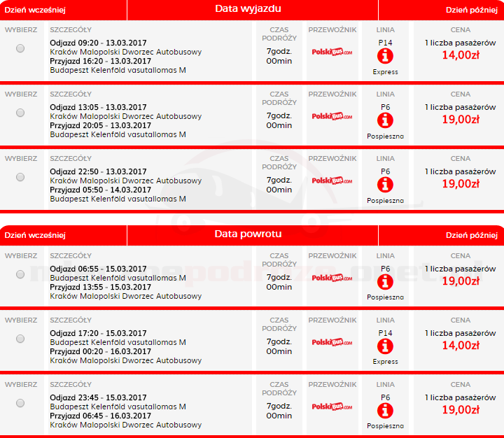Click PolskiBus logo in 06:55 return row
The height and width of the screenshot is (438, 504).
point(332,278)
